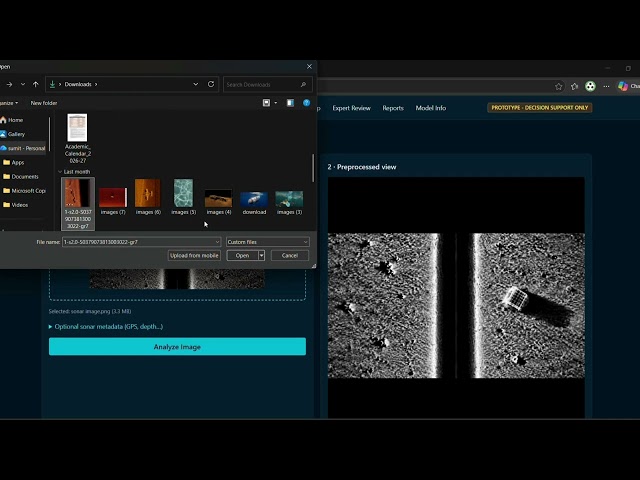Open the view options dropdown arrow
This screenshot has width=640, height=480.
(276, 103)
